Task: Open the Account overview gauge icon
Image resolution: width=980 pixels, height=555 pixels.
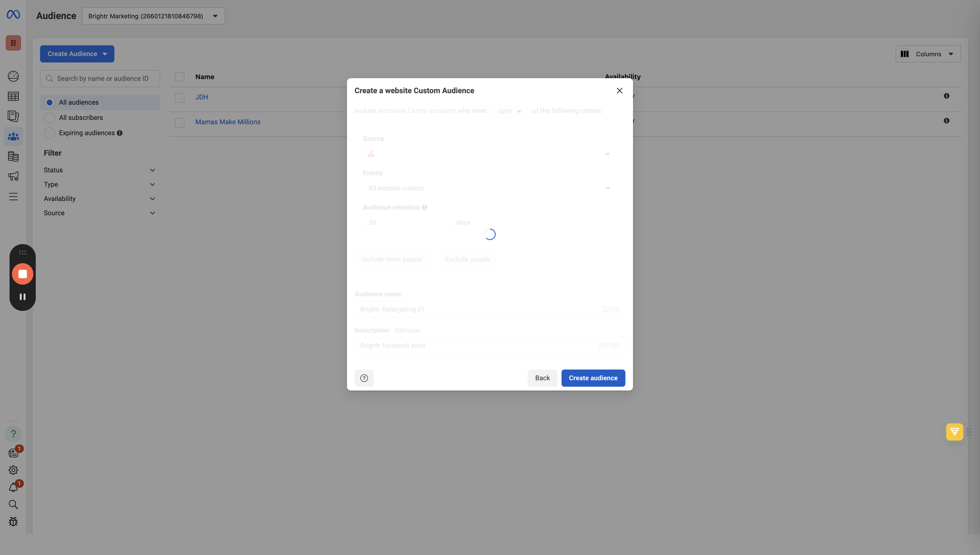Action: point(13,76)
